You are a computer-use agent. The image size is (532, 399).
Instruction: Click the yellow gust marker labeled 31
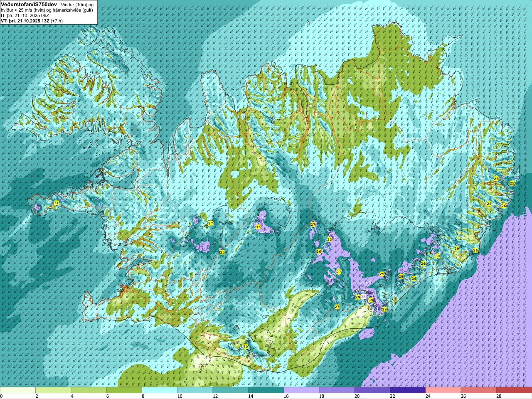click(x=56, y=203)
